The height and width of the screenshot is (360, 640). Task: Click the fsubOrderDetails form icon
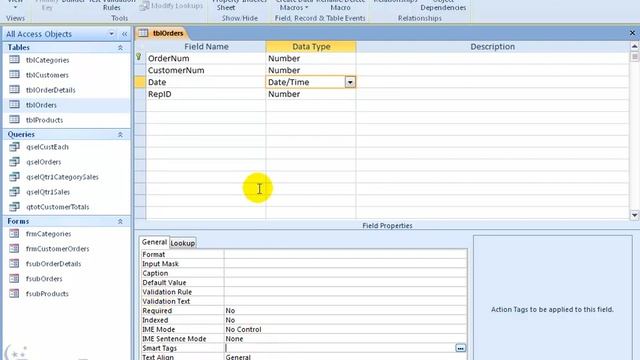pyautogui.click(x=14, y=263)
